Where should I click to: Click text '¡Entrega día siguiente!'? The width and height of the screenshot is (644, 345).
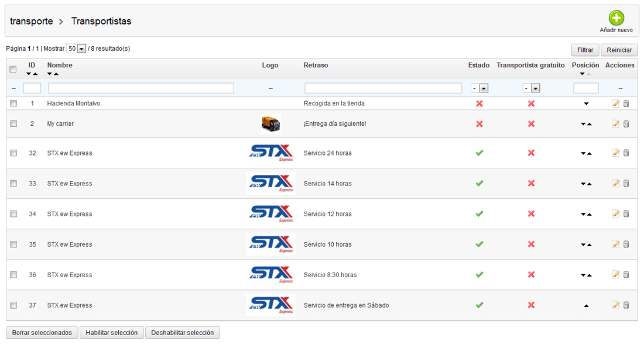335,123
